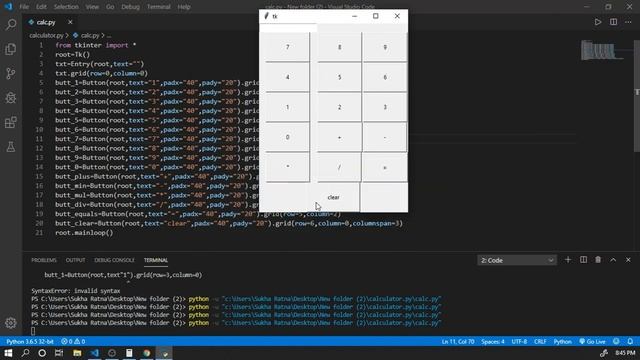Split the terminal pane
The width and height of the screenshot is (640, 360).
click(583, 260)
